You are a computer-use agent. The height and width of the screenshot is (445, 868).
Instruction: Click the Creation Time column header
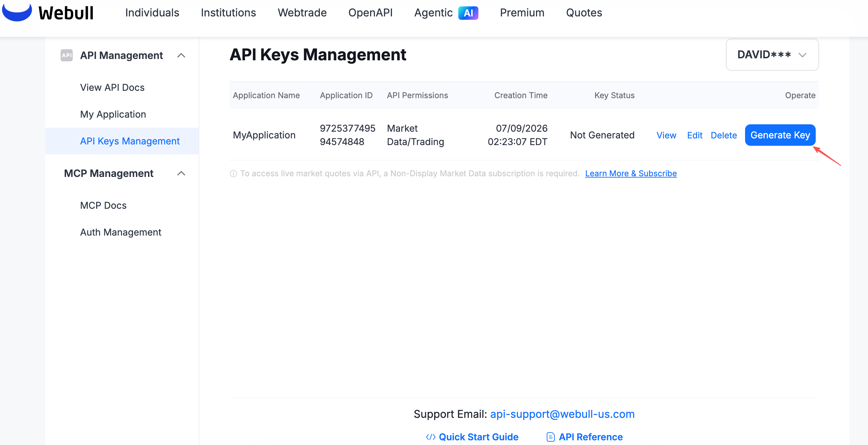coord(521,96)
